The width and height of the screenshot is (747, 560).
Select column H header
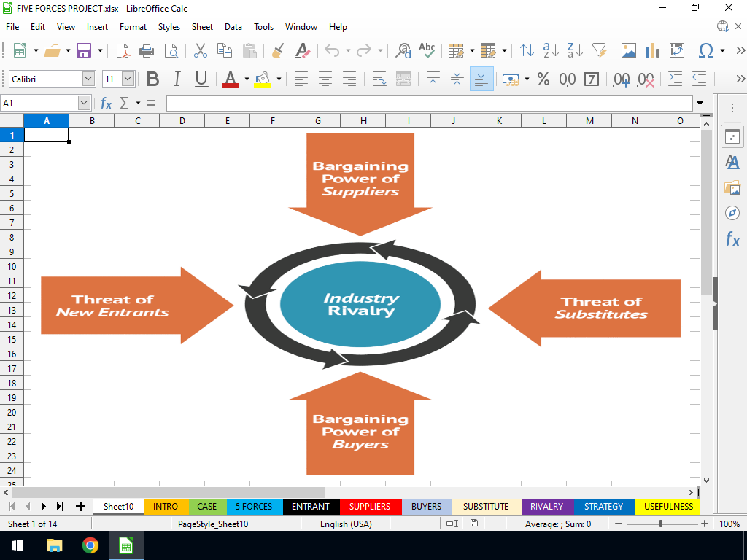coord(363,121)
